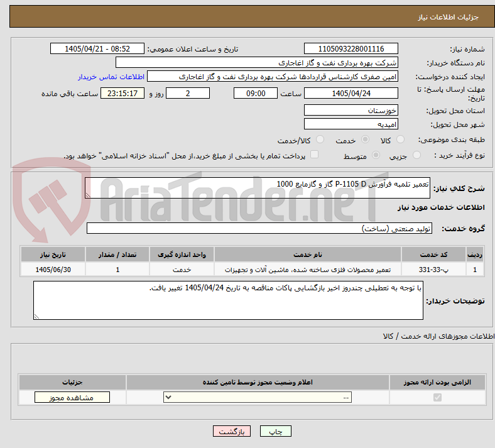Click the بازگشت back button
The image size is (495, 448).
click(x=232, y=431)
